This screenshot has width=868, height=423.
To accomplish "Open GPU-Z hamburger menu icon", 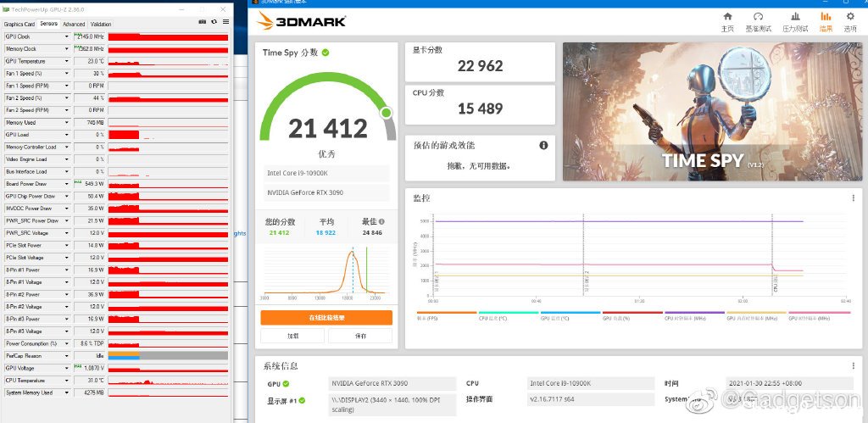I will 225,22.
